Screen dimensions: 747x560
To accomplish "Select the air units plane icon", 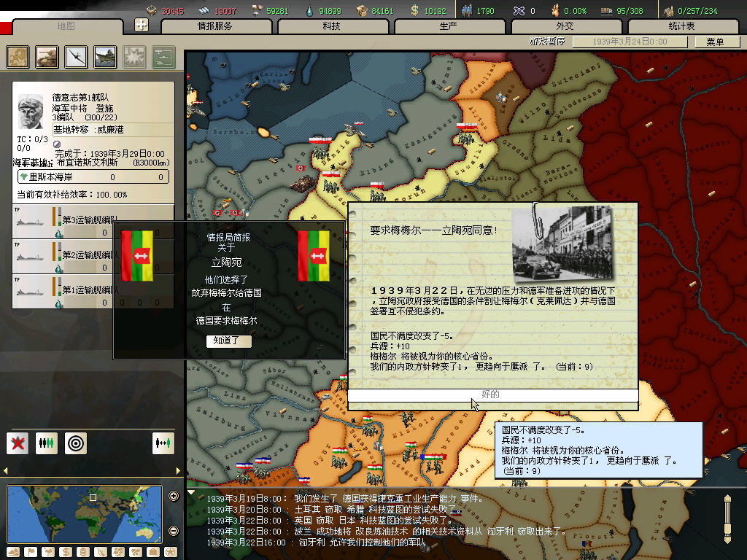I will [76, 57].
